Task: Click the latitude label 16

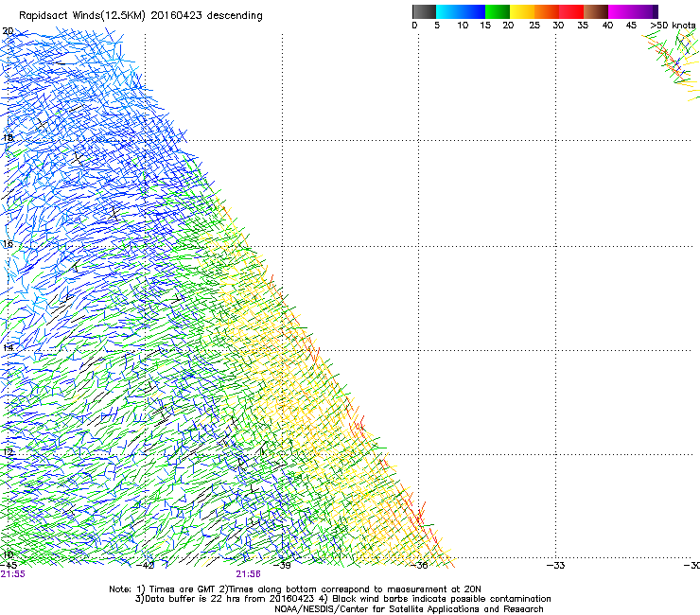Action: click(8, 244)
